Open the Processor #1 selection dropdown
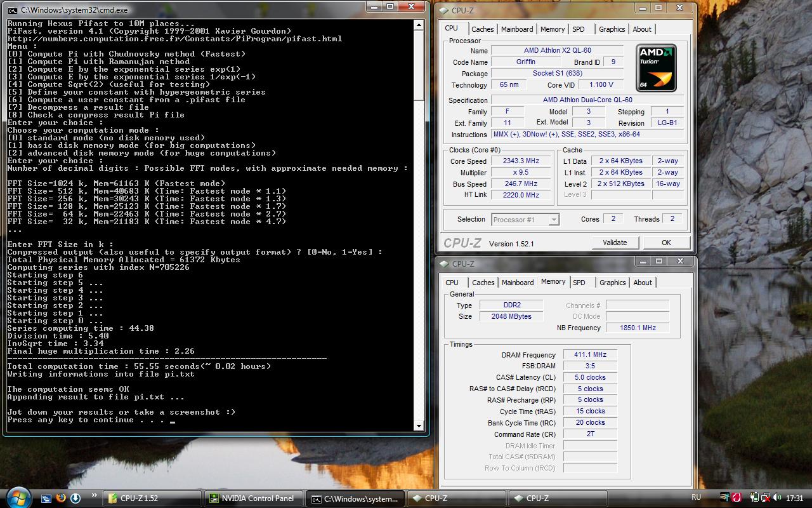 click(525, 220)
